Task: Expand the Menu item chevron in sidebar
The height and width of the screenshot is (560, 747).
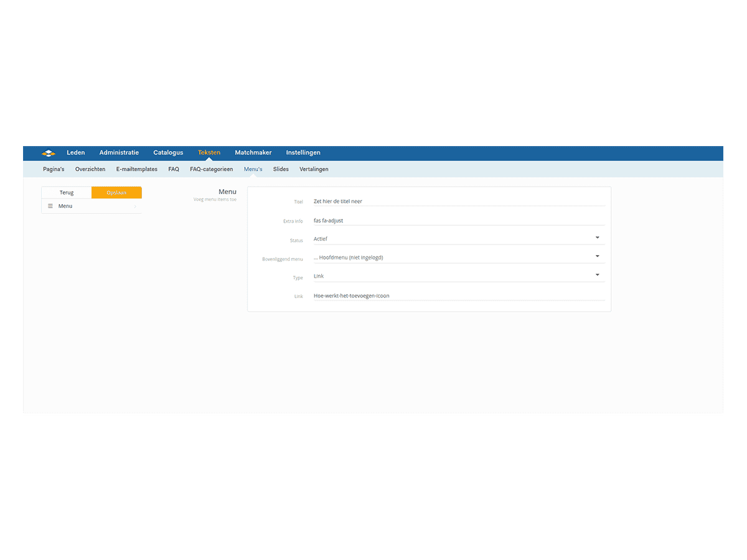Action: point(135,207)
